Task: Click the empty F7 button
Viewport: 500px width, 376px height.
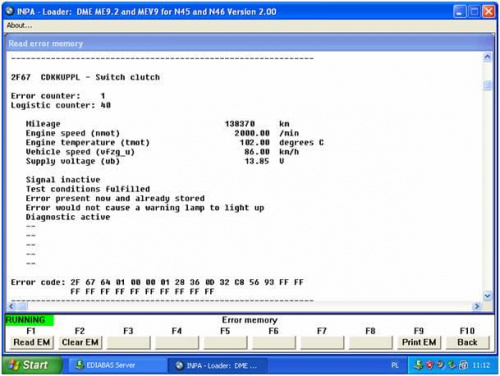Action: (322, 342)
